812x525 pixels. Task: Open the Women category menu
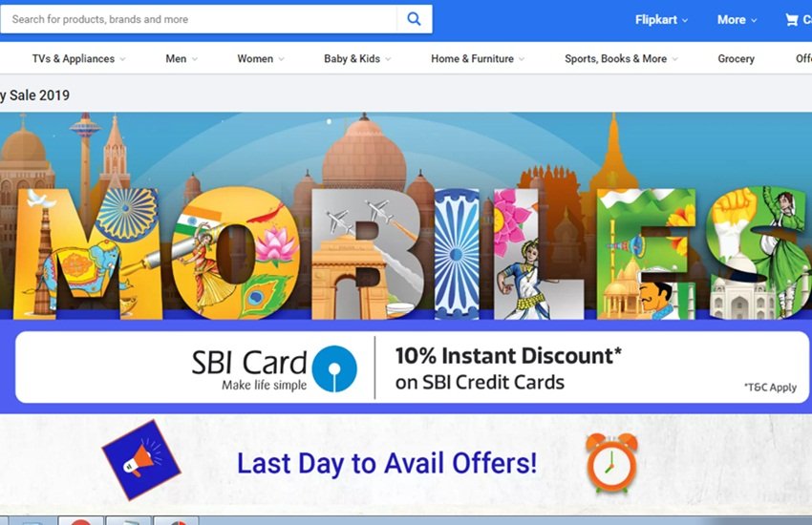pos(261,59)
